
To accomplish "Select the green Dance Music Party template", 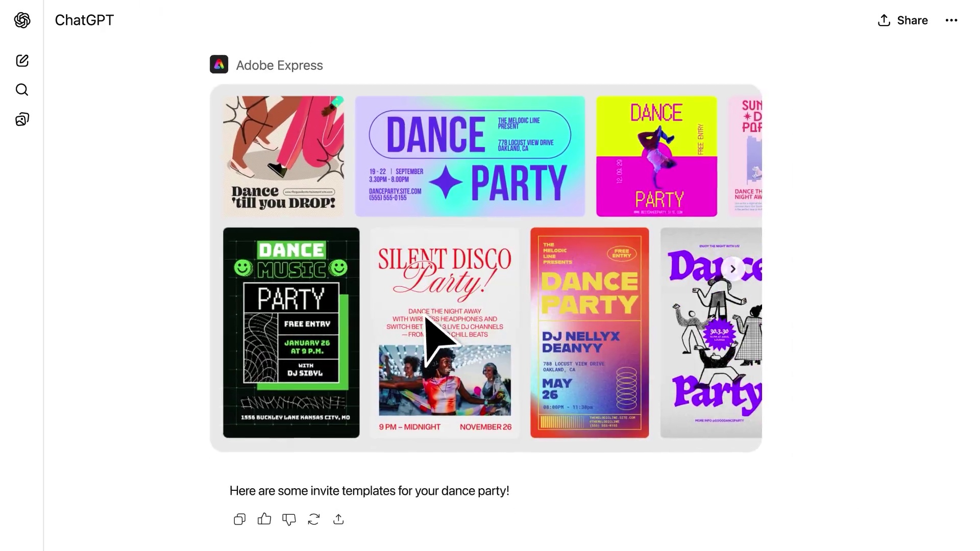I will coord(291,333).
